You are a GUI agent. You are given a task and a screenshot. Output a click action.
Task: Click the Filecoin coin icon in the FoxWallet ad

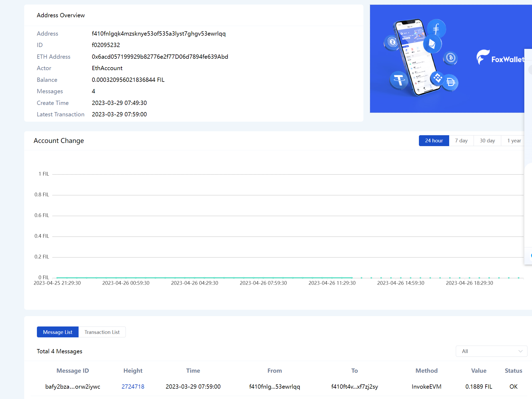click(x=436, y=29)
